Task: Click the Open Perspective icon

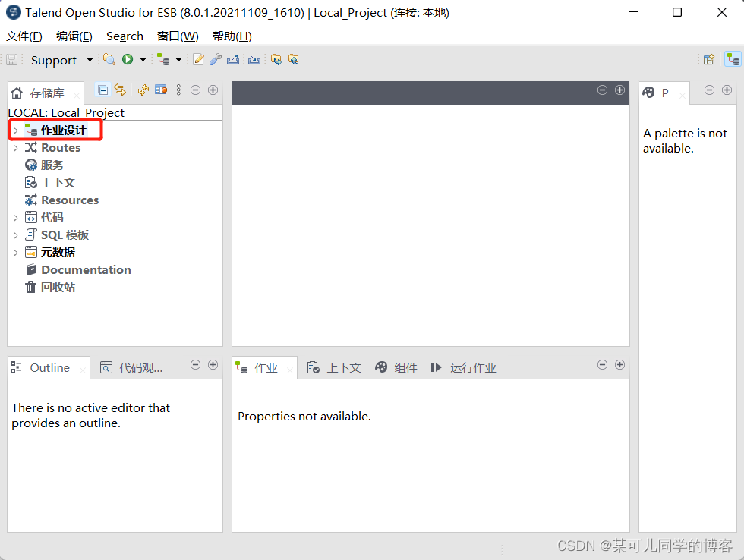Action: coord(709,59)
